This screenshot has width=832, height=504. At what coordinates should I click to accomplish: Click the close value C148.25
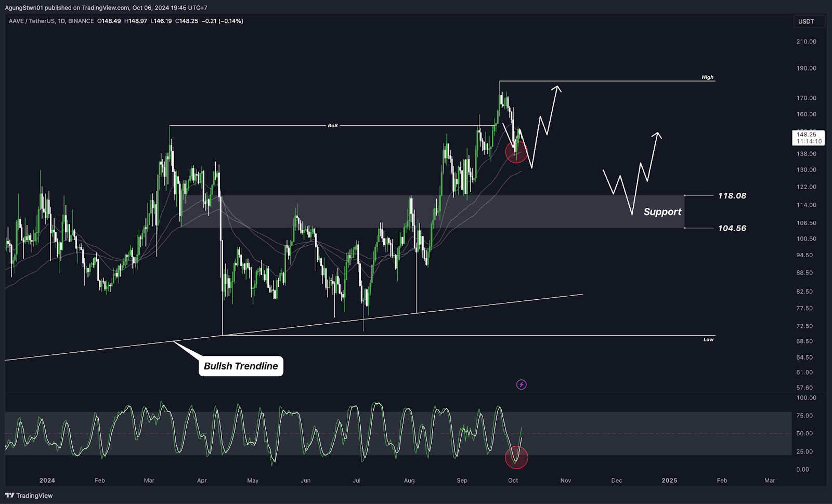187,21
